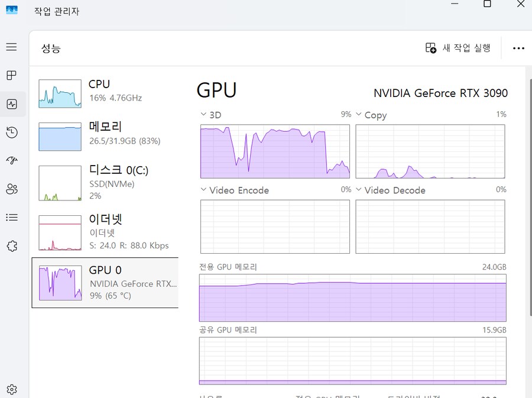The width and height of the screenshot is (532, 398).
Task: Open the hamburger navigation menu
Action: pos(12,47)
